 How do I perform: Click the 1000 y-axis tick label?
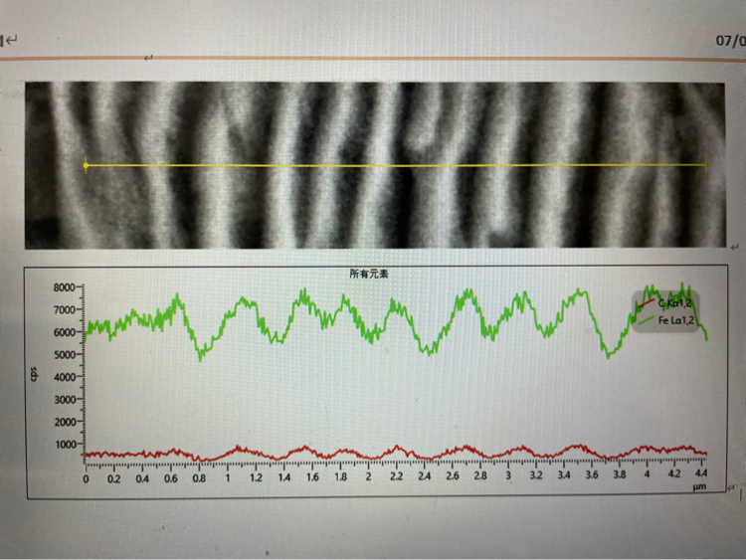[66, 445]
